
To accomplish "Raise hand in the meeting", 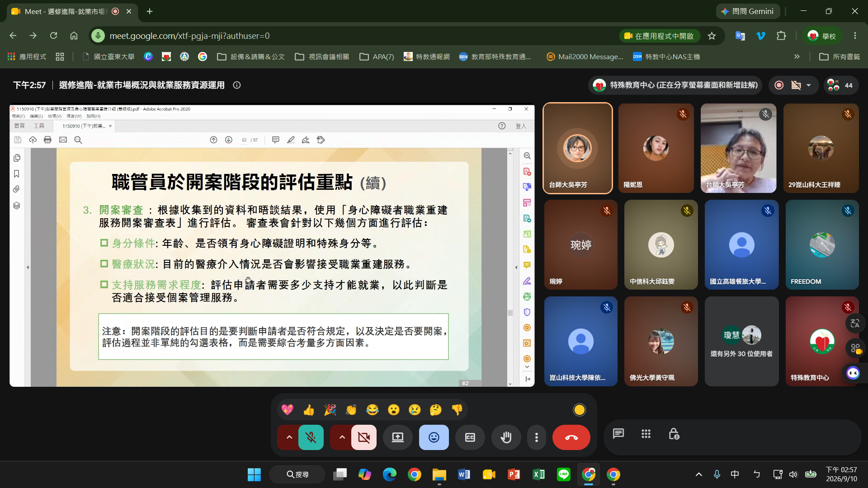I will pos(506,437).
